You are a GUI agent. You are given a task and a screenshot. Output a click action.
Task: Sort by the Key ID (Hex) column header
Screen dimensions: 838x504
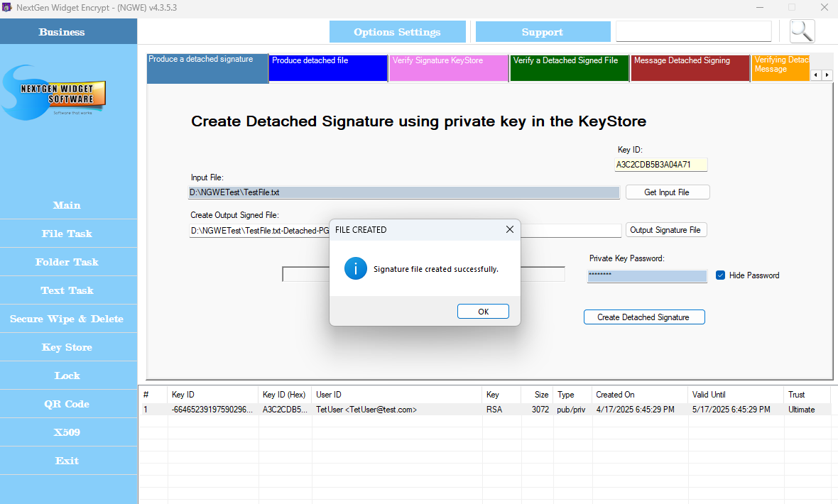click(x=285, y=395)
